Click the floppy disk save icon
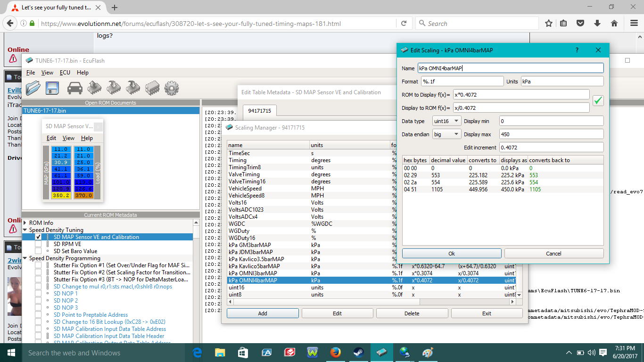 [52, 88]
